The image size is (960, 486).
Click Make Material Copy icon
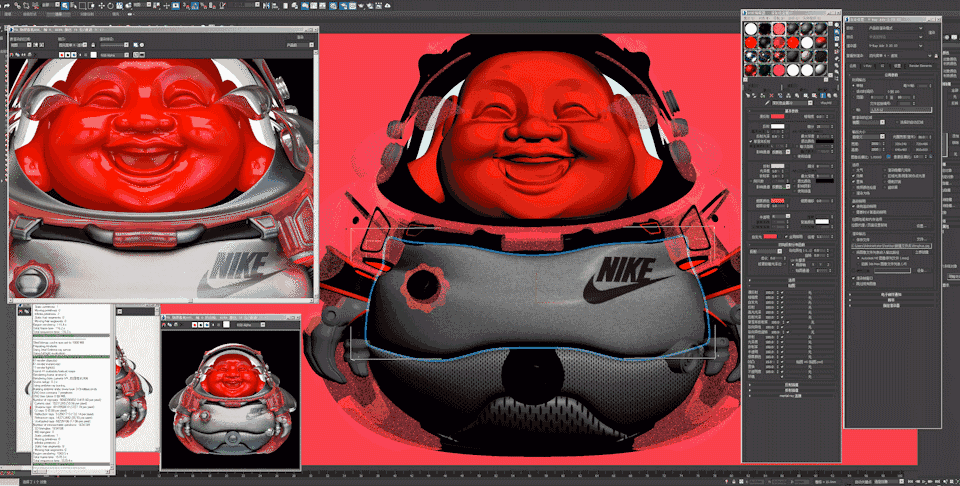tap(779, 95)
